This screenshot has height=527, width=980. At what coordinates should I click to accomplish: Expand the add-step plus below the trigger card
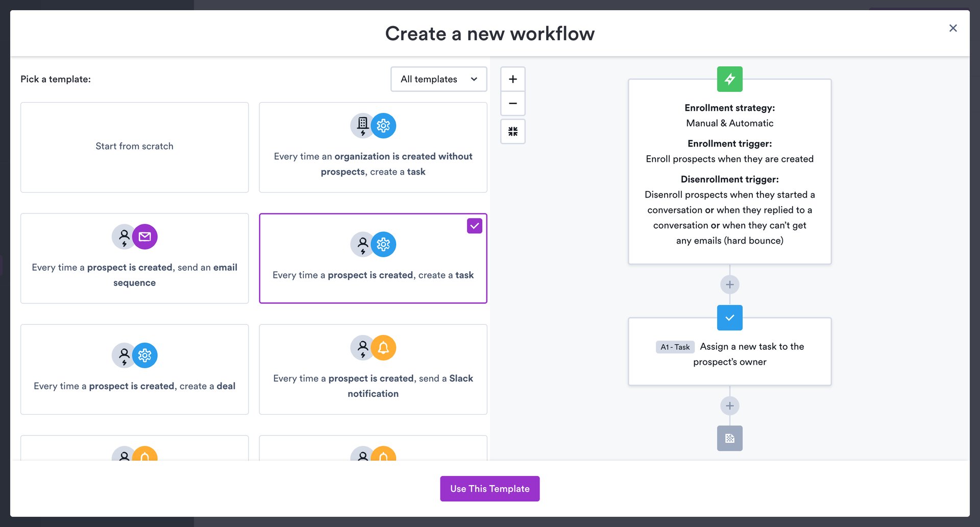click(x=729, y=284)
